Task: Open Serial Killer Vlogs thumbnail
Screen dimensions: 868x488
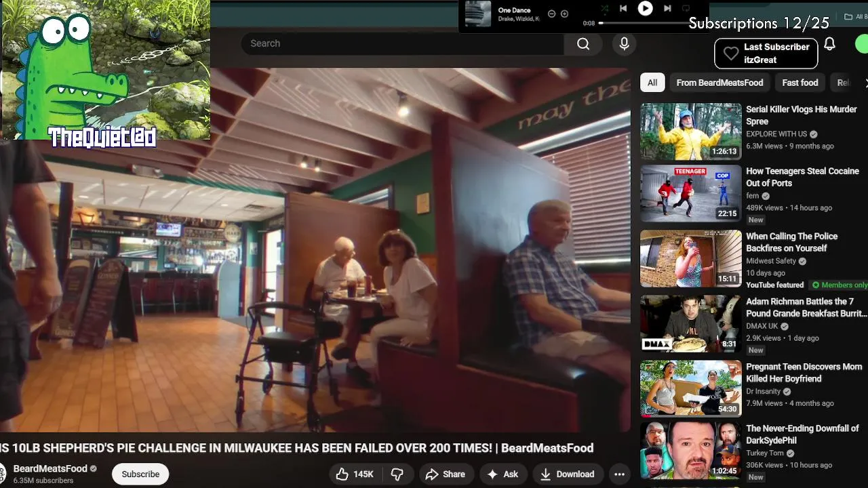Action: (691, 131)
